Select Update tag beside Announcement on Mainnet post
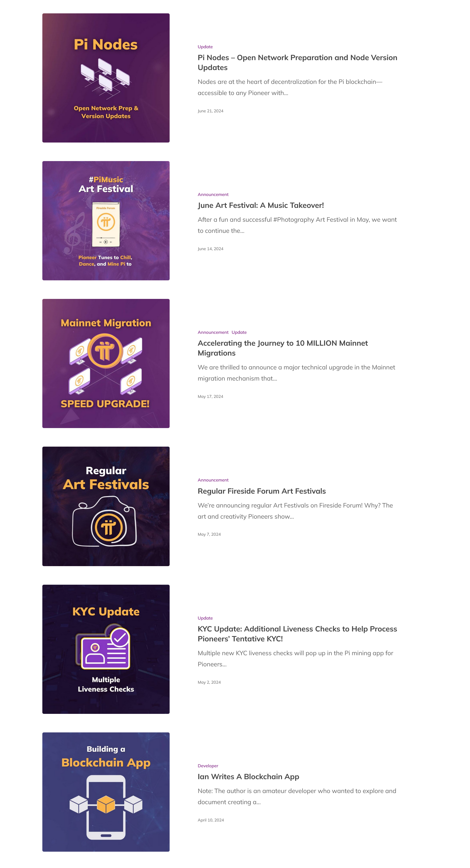The height and width of the screenshot is (868, 470). click(239, 332)
